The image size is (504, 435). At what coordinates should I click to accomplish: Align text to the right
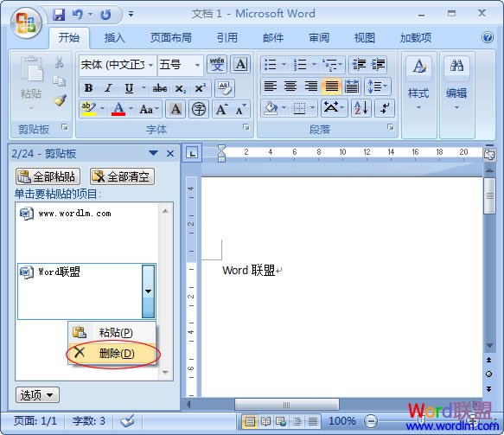tap(311, 86)
